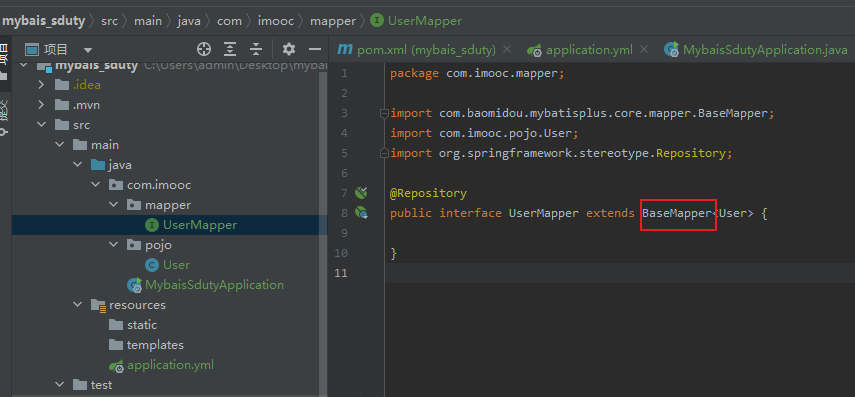Click the gutter Spring bean icon on line 7
This screenshot has width=855, height=397.
[361, 193]
